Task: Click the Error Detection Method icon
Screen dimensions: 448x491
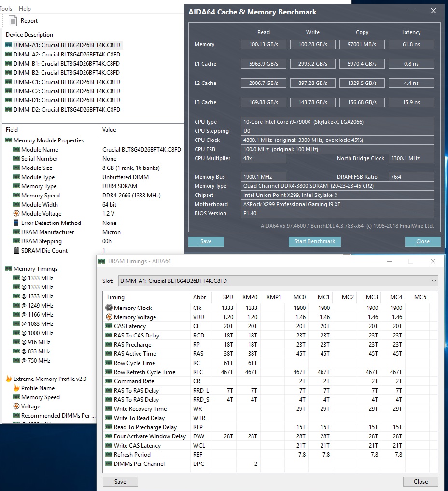Action: click(16, 223)
